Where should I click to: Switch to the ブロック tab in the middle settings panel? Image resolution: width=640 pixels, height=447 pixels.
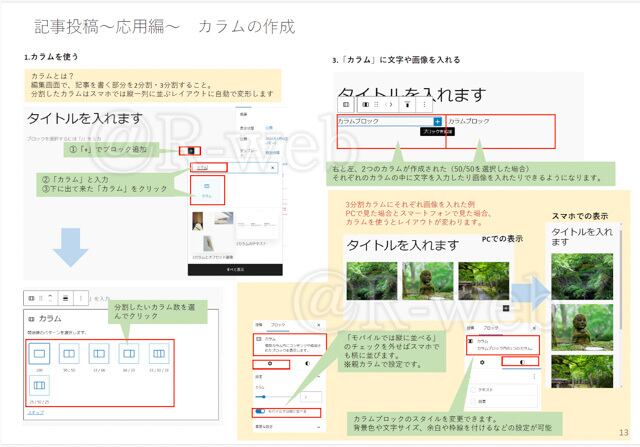278,325
